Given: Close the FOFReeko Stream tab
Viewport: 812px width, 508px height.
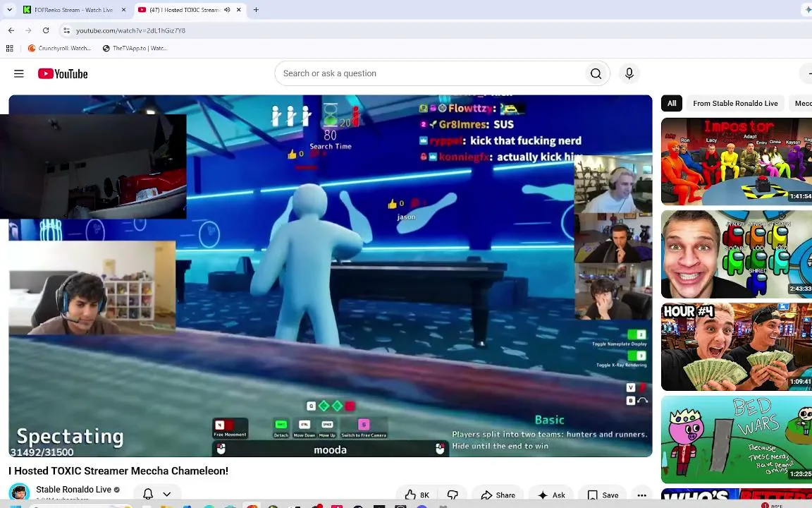Looking at the screenshot, I should tap(123, 10).
